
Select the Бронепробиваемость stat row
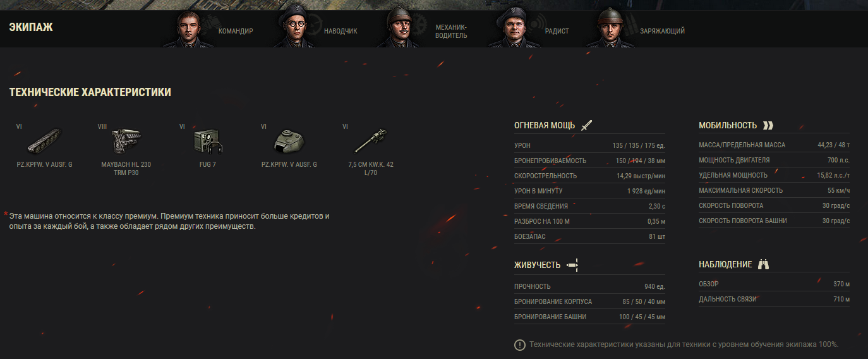coord(589,161)
